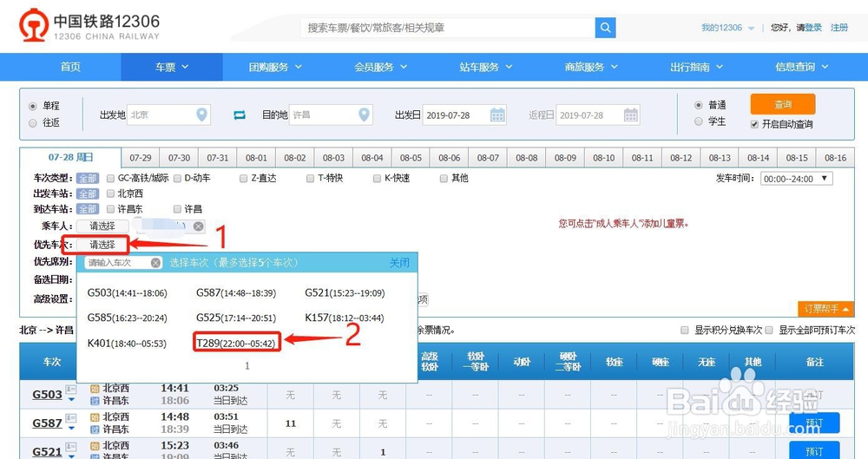Click the ticket icon beside G503

click(71, 390)
